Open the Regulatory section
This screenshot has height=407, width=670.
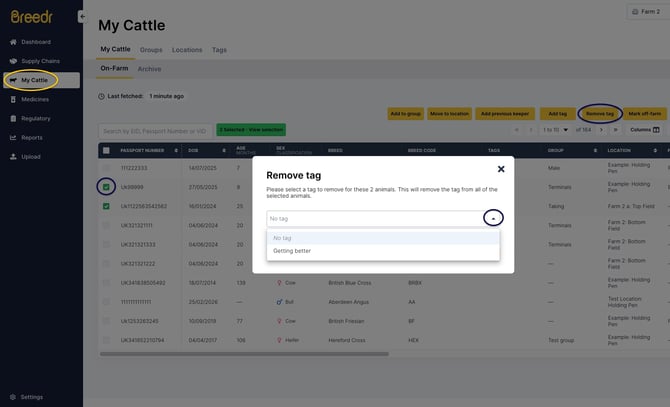pos(36,118)
